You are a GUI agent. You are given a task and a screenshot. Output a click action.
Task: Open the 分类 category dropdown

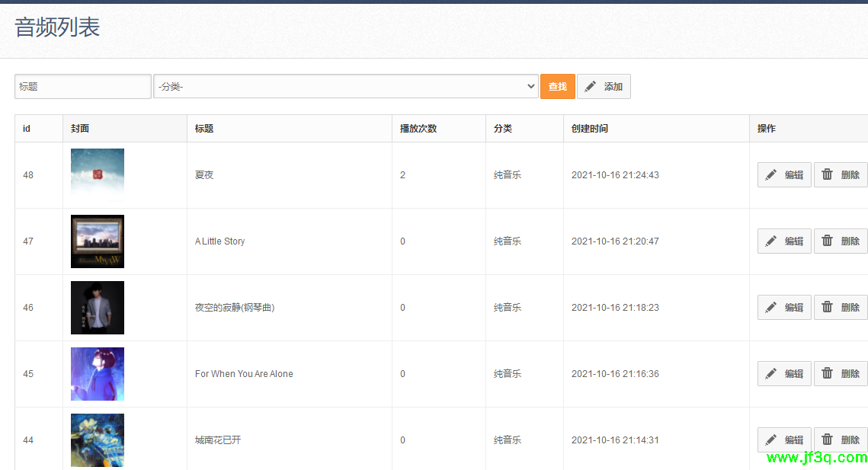(346, 87)
